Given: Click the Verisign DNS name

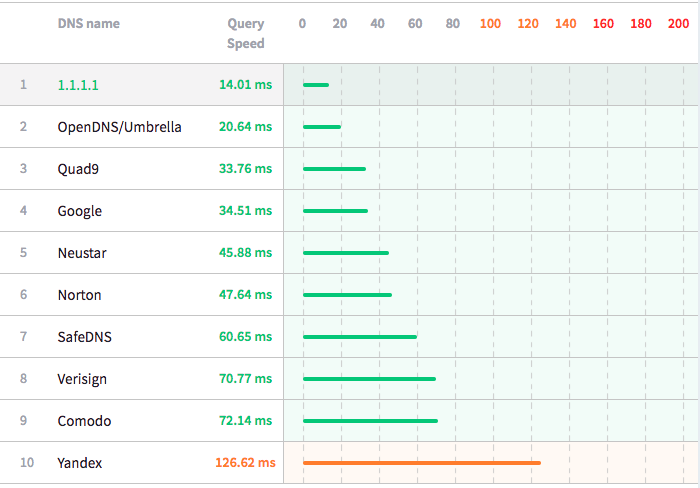Looking at the screenshot, I should coord(82,379).
